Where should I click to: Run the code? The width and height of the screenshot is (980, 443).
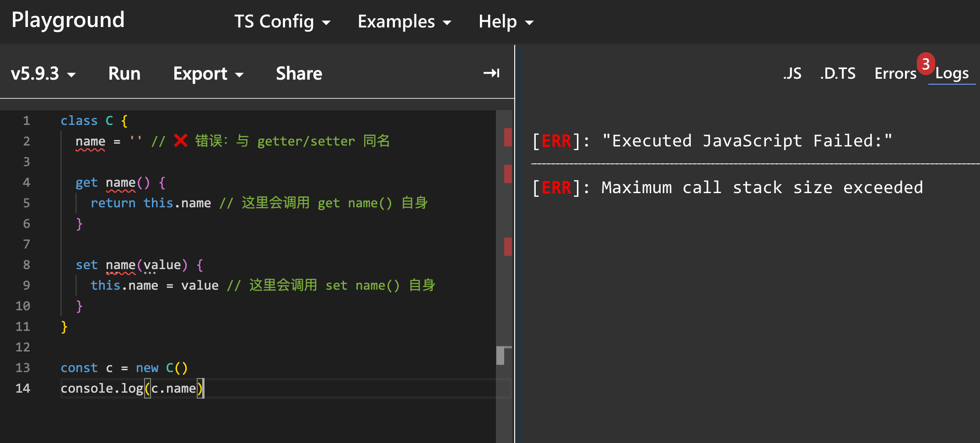pyautogui.click(x=124, y=74)
